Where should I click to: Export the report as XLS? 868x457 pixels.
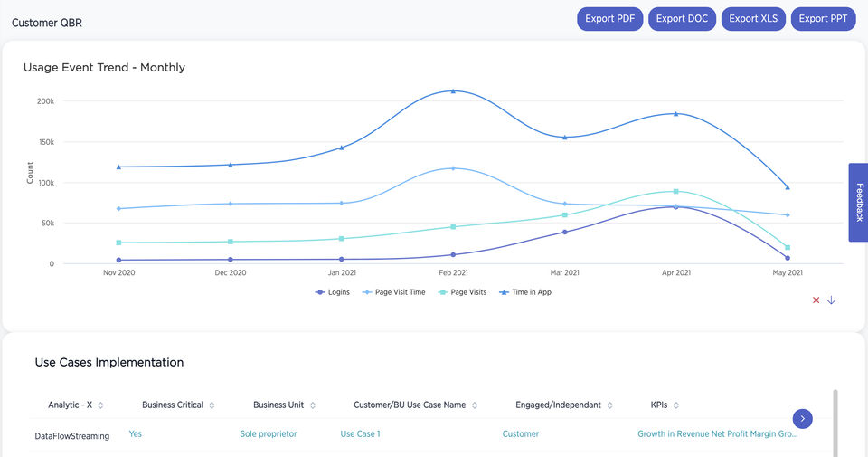[753, 19]
